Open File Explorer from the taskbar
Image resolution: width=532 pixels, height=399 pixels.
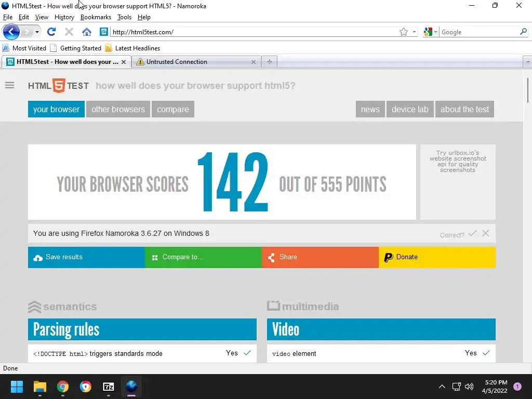click(39, 387)
